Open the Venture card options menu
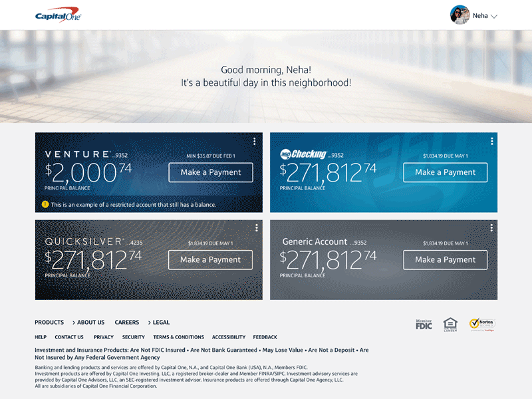Viewport: 532px width, 399px height. pyautogui.click(x=255, y=141)
